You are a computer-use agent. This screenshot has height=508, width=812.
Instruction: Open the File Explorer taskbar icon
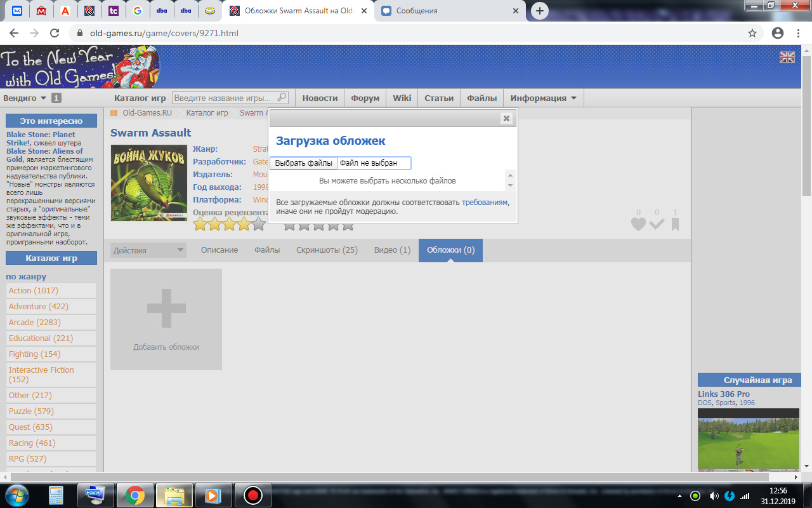[174, 495]
